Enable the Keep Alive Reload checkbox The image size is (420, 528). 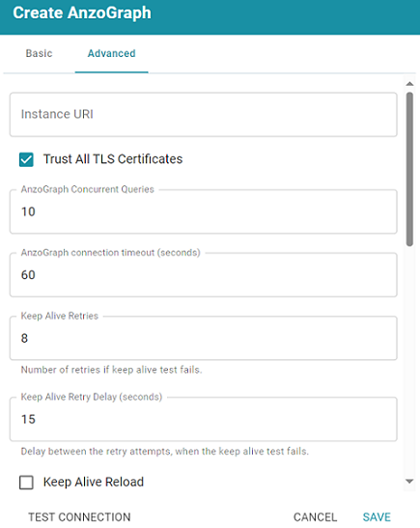[x=26, y=483]
